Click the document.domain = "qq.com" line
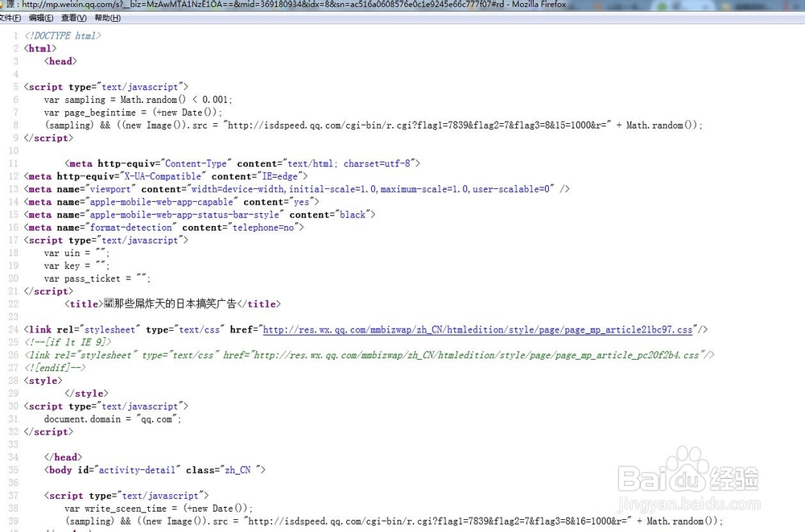Viewport: 805px width, 532px height. 113,419
